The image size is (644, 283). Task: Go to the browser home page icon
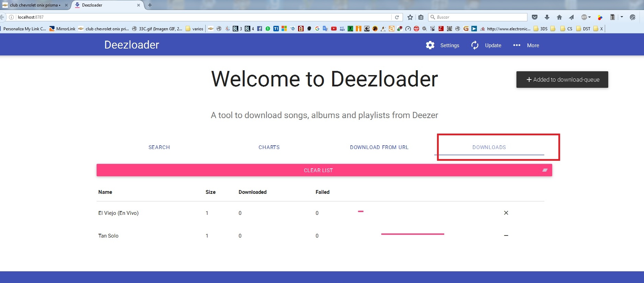pos(559,17)
